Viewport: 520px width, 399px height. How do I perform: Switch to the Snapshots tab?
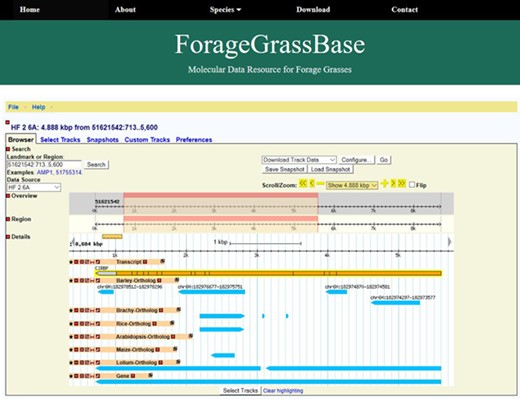point(103,140)
